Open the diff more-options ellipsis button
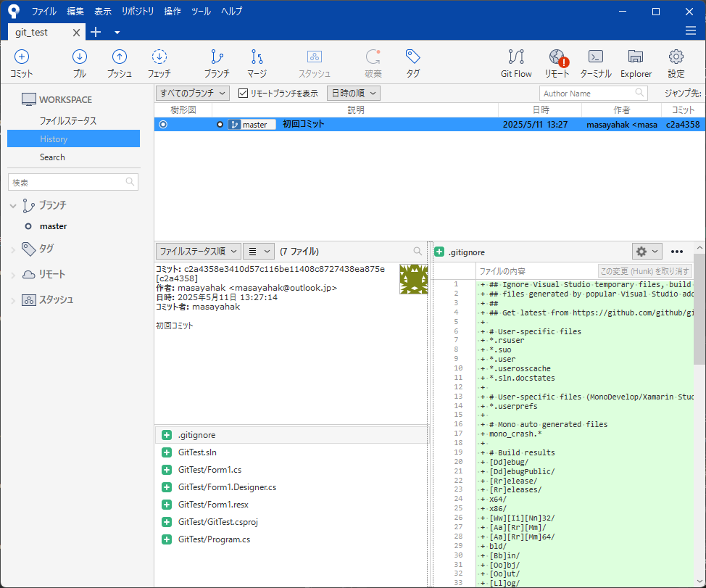This screenshot has height=588, width=706. (677, 252)
